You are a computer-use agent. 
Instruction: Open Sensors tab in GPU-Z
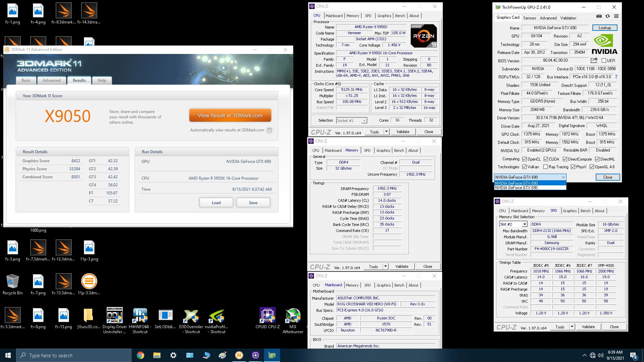point(530,18)
